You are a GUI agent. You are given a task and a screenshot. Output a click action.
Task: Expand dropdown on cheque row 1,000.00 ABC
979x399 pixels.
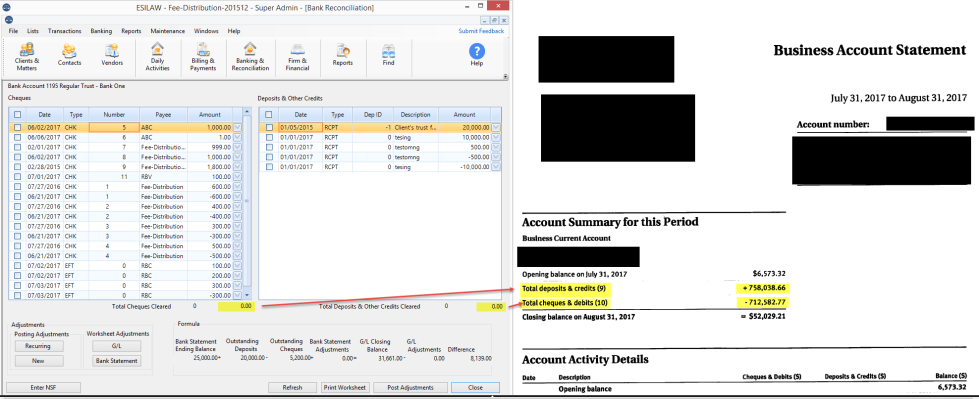[x=237, y=127]
